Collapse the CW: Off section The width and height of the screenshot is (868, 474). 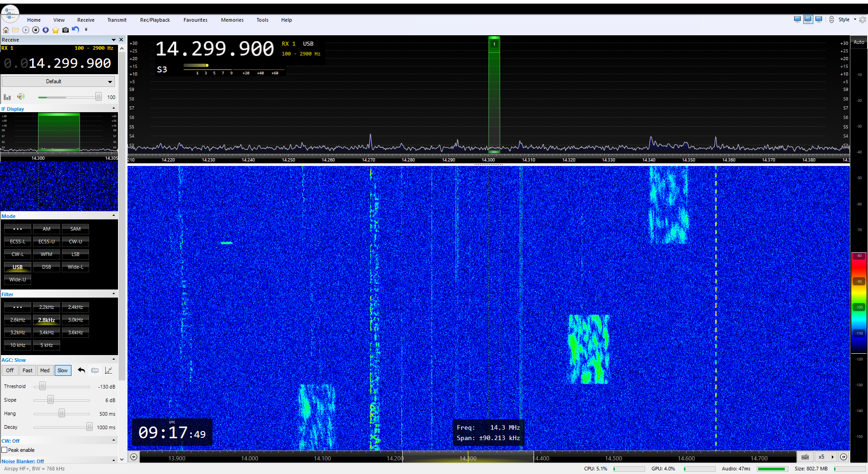[x=113, y=441]
